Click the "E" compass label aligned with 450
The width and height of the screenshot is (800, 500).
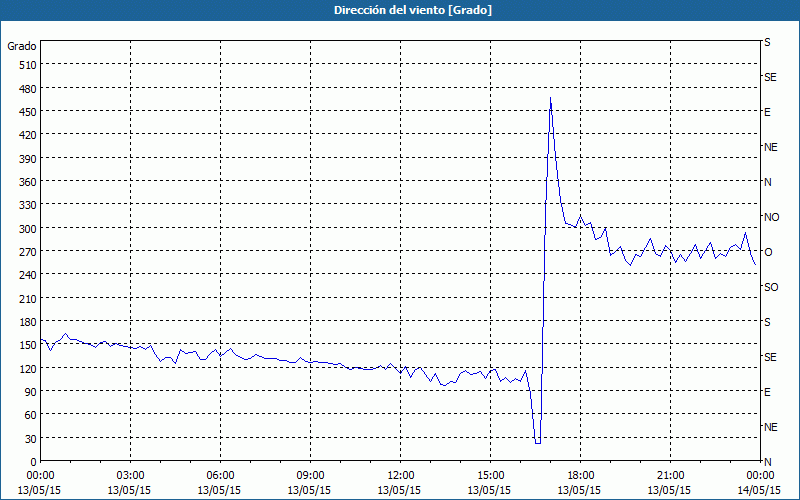coord(767,112)
